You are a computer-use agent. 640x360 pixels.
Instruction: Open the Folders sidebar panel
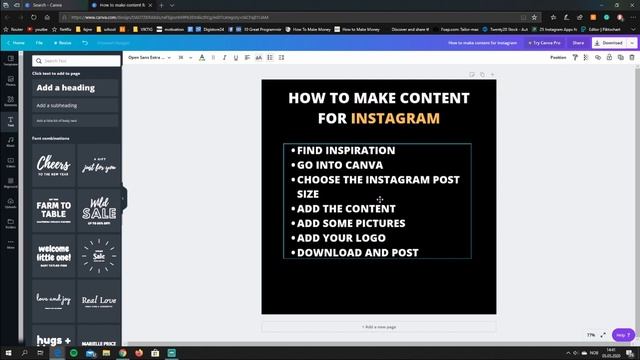[10, 223]
